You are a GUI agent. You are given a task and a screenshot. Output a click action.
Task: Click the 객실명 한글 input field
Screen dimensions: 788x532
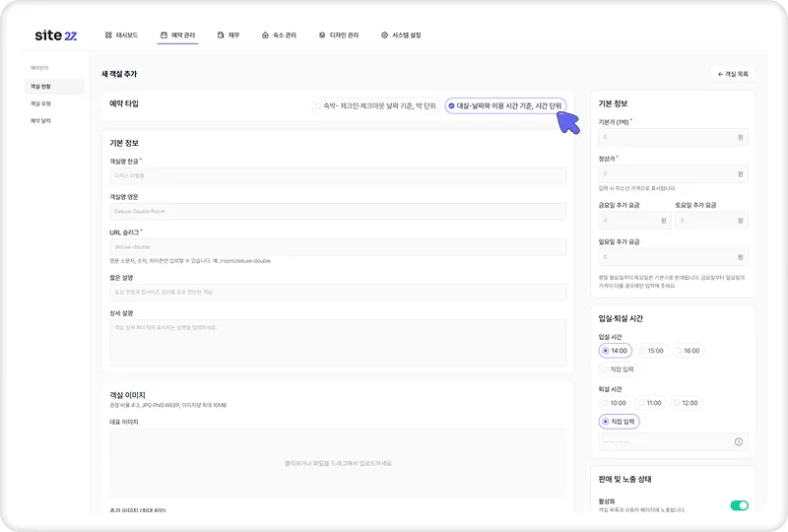coord(338,176)
